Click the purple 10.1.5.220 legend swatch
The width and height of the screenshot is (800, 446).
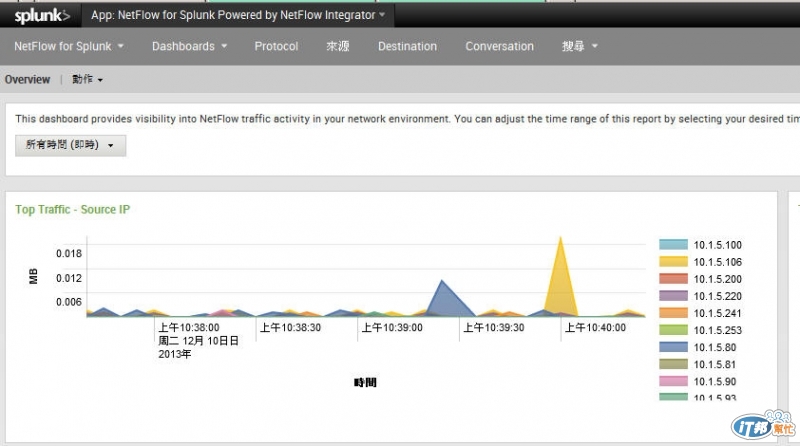(673, 295)
